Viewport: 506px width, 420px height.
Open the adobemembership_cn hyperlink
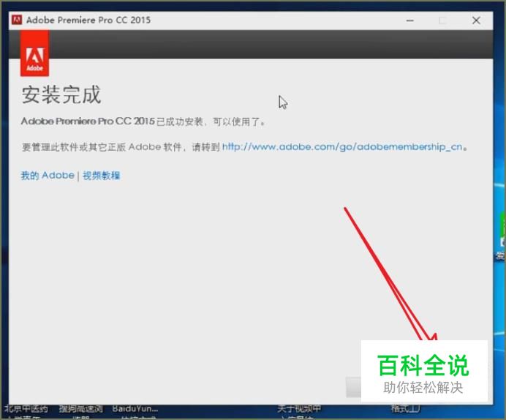[x=342, y=147]
